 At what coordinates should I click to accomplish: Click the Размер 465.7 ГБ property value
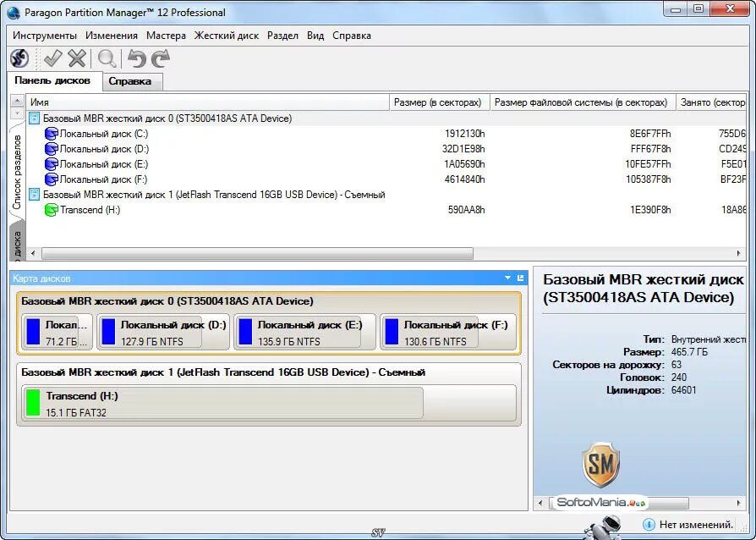[689, 352]
